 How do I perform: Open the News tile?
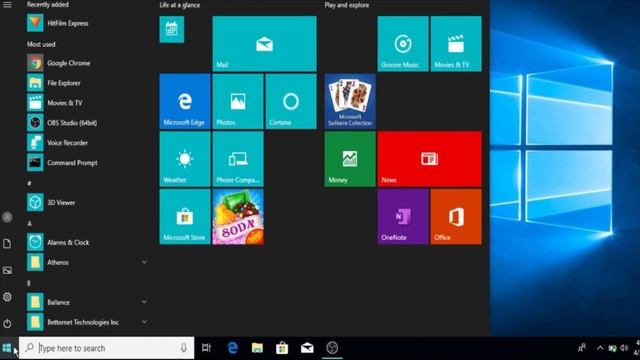tap(429, 159)
